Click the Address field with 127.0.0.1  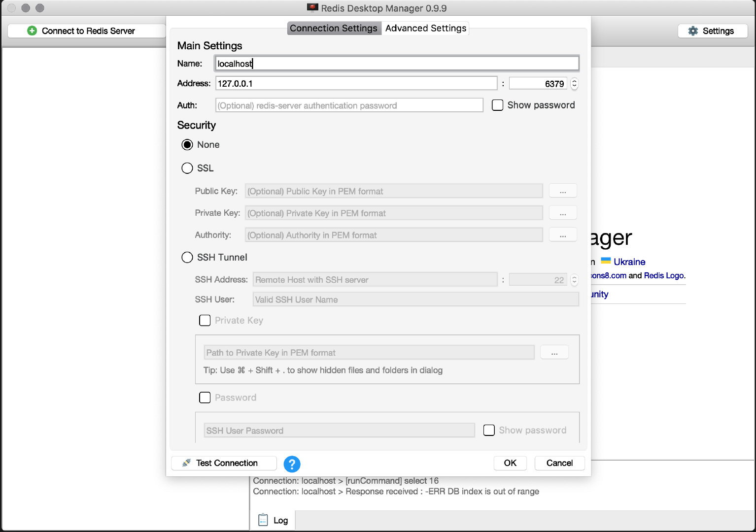tap(356, 83)
